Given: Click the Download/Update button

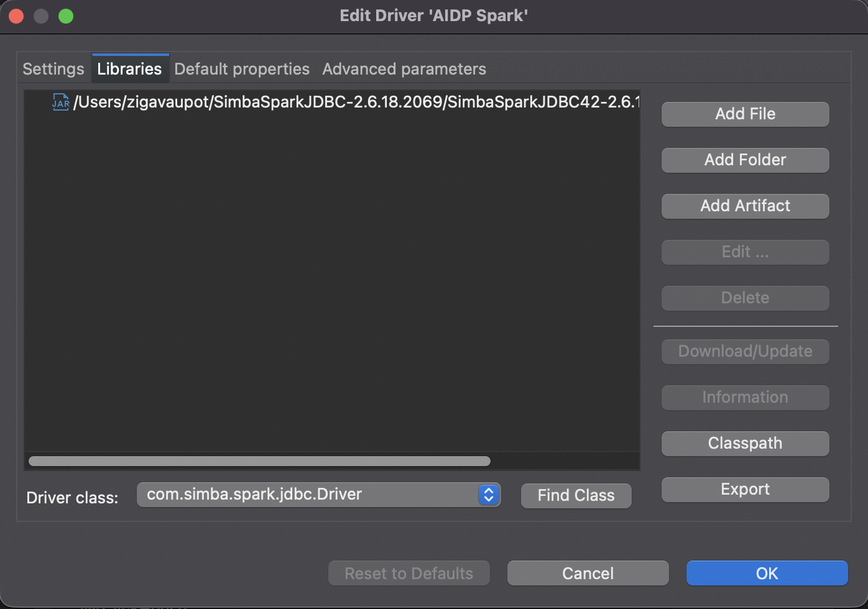Looking at the screenshot, I should pos(745,351).
